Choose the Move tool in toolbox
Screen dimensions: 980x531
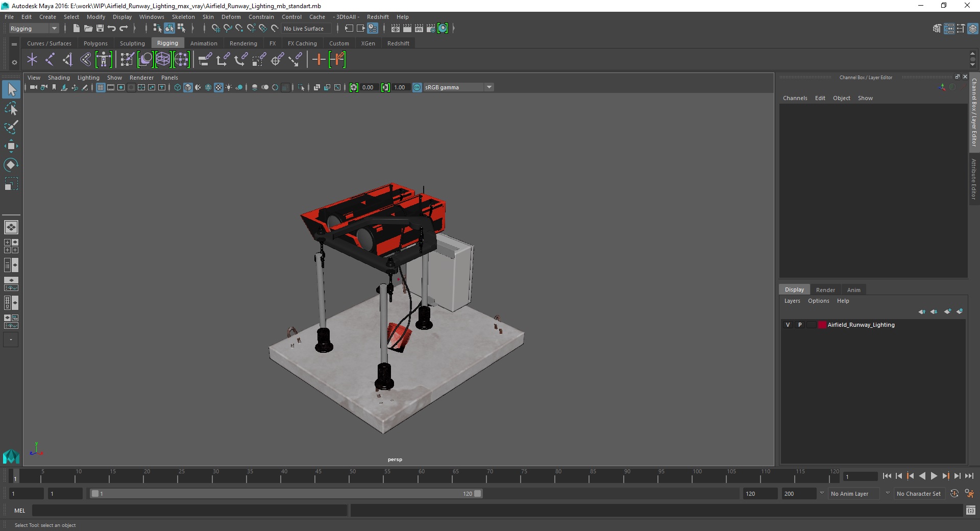(11, 146)
